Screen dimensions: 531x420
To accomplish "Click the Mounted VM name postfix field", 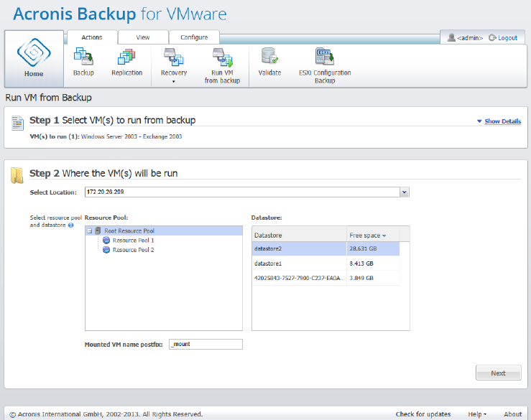I will coord(206,344).
